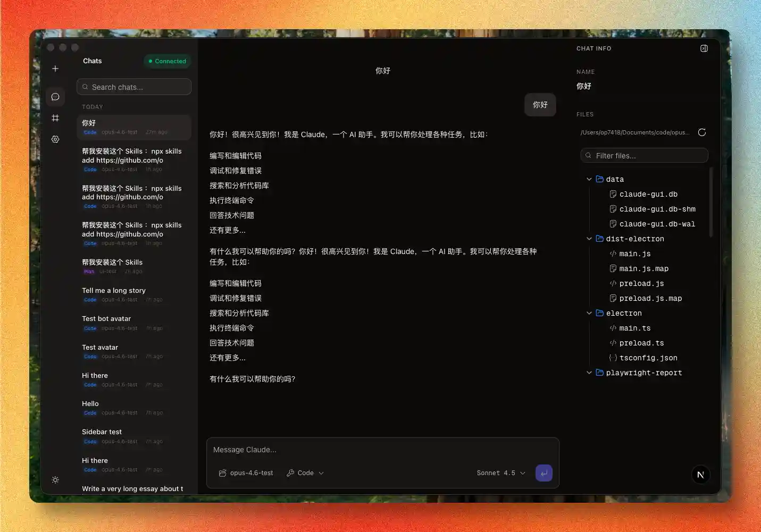Image resolution: width=761 pixels, height=532 pixels.
Task: Send the message with the arrow button
Action: (543, 472)
